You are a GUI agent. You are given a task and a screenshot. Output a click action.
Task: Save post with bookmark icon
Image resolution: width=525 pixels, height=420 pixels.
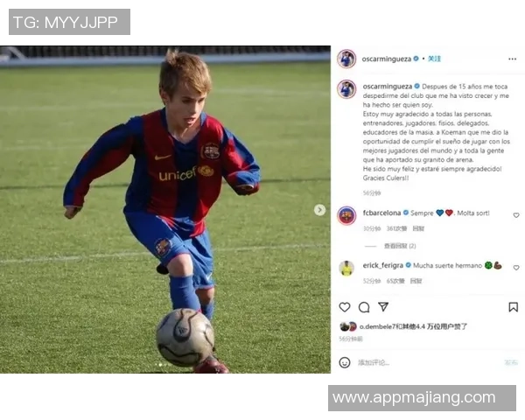[x=513, y=307]
